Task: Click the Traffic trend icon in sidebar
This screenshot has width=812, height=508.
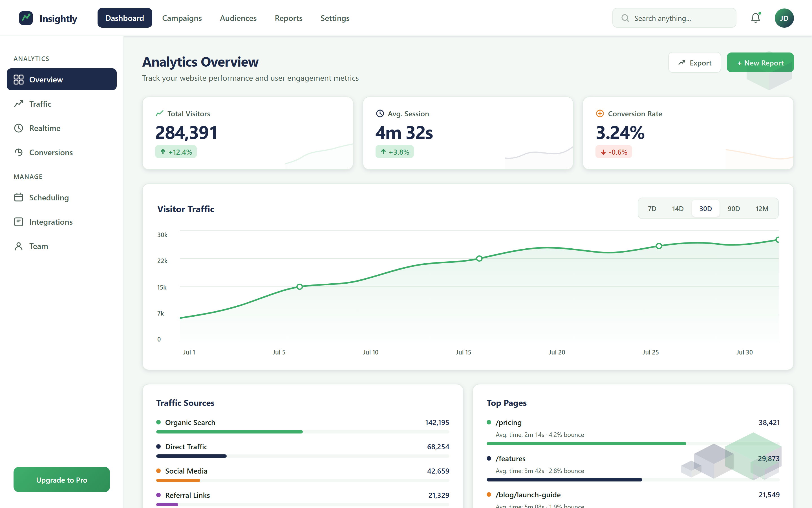Action: [x=18, y=104]
